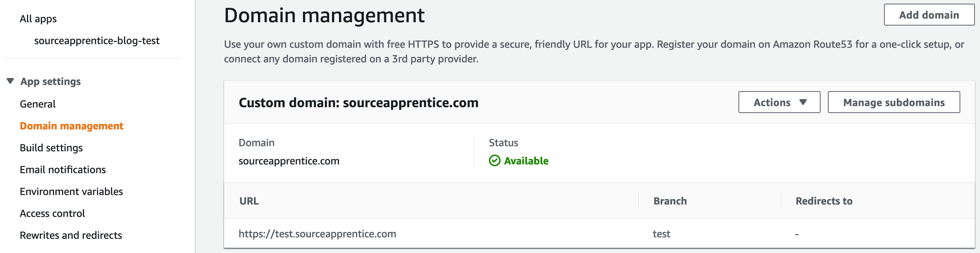980x253 pixels.
Task: Click sourceapprentice.com under Domain label
Action: point(289,161)
